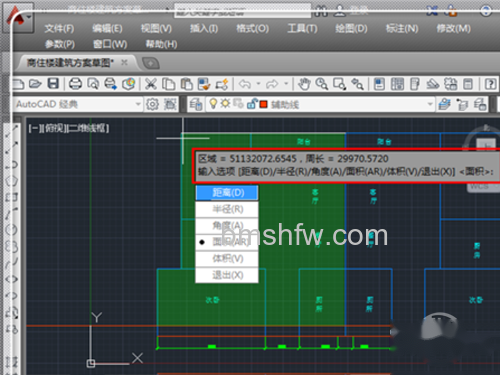500x375 pixels.
Task: Choose 退出(X) from the option list
Action: (227, 275)
